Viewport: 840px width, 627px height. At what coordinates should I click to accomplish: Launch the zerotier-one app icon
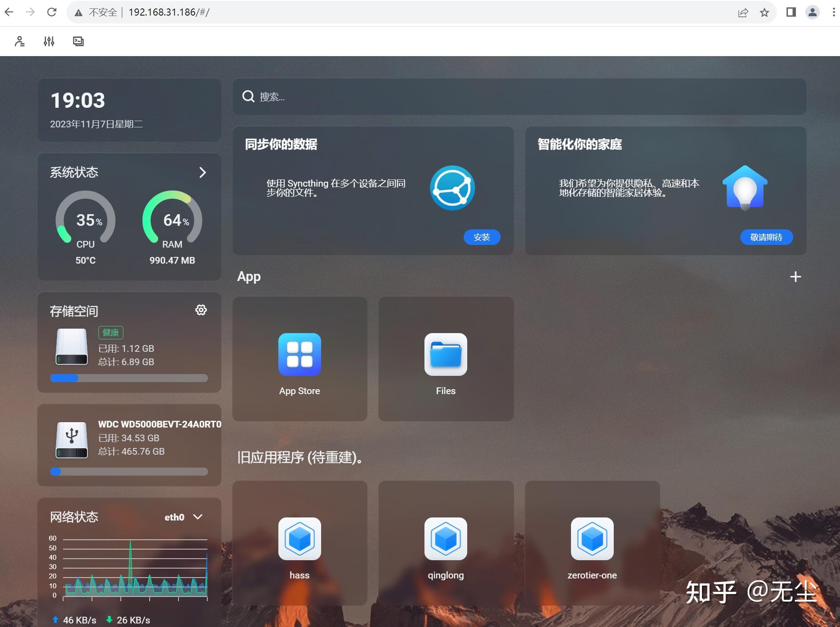[592, 539]
